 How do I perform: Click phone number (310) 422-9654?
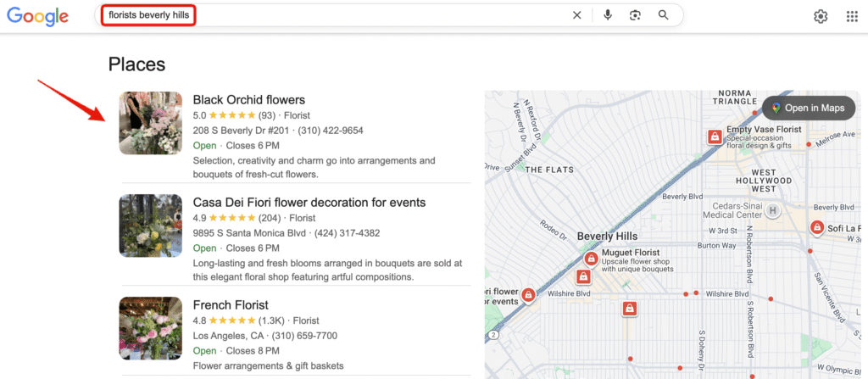tap(331, 131)
